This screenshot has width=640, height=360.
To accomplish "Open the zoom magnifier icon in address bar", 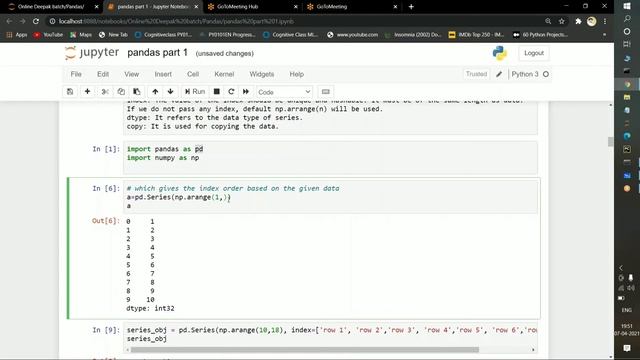I will point(548,21).
